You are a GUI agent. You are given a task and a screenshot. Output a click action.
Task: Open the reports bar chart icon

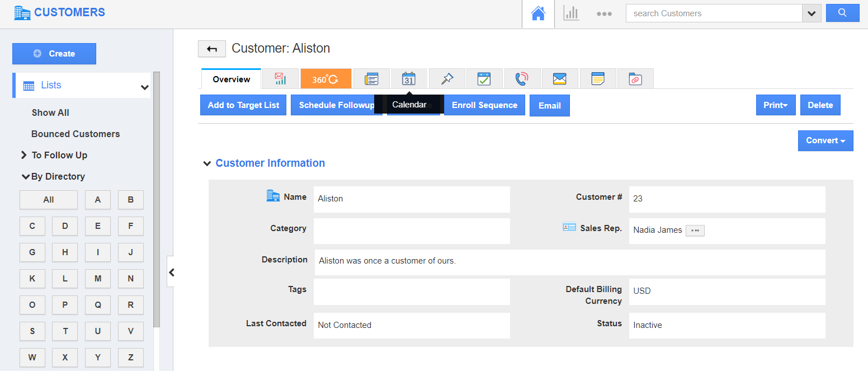pos(571,13)
